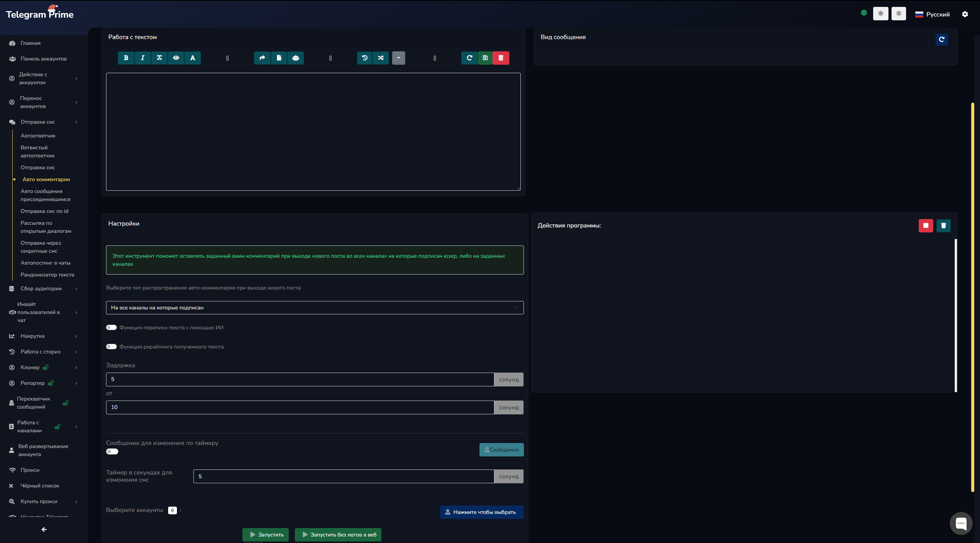
Task: Click Нажмите чтобы выбрать accounts button
Action: (x=481, y=512)
